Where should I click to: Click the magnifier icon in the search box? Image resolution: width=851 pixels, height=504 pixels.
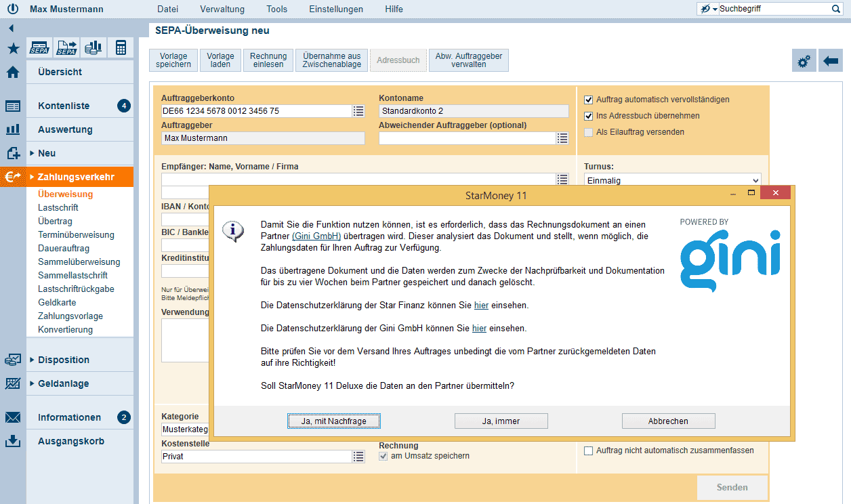836,9
